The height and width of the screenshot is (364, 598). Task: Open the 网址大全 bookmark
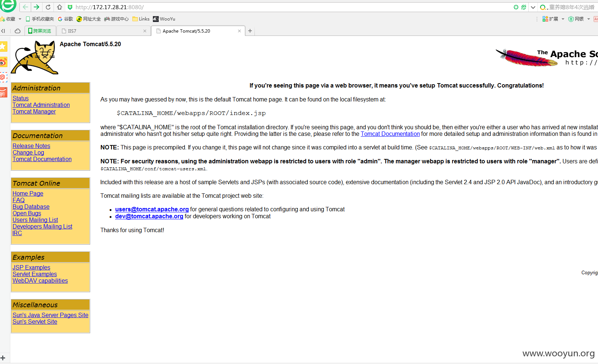pyautogui.click(x=88, y=19)
